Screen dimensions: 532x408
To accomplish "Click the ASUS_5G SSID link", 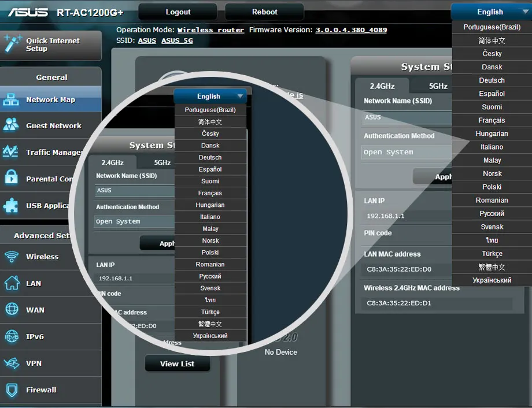I will pyautogui.click(x=177, y=40).
